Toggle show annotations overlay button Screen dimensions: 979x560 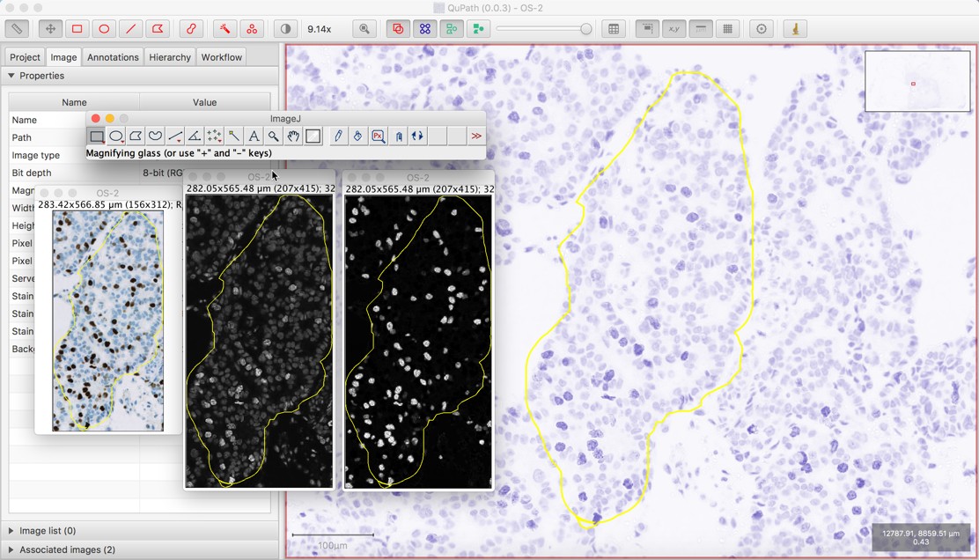point(398,29)
